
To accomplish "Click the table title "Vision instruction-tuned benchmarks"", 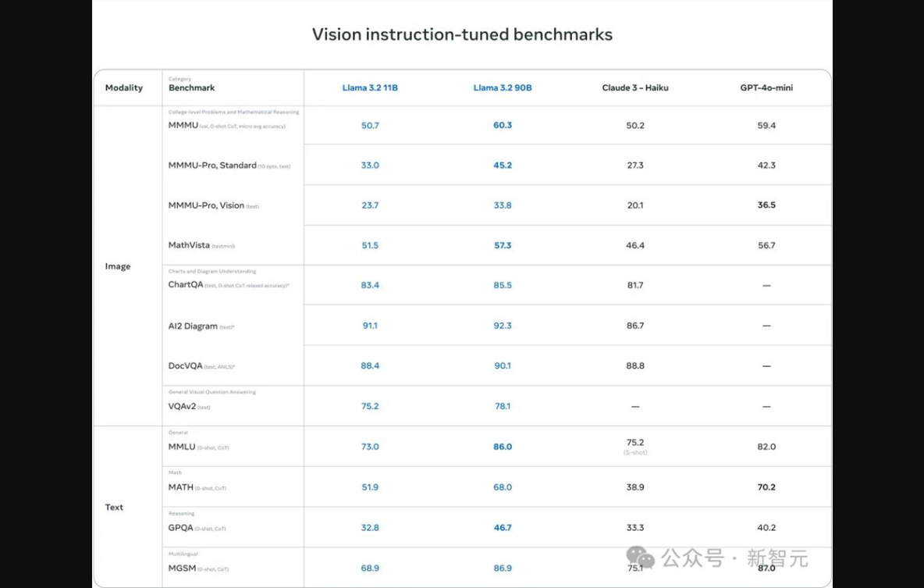I will tap(462, 34).
